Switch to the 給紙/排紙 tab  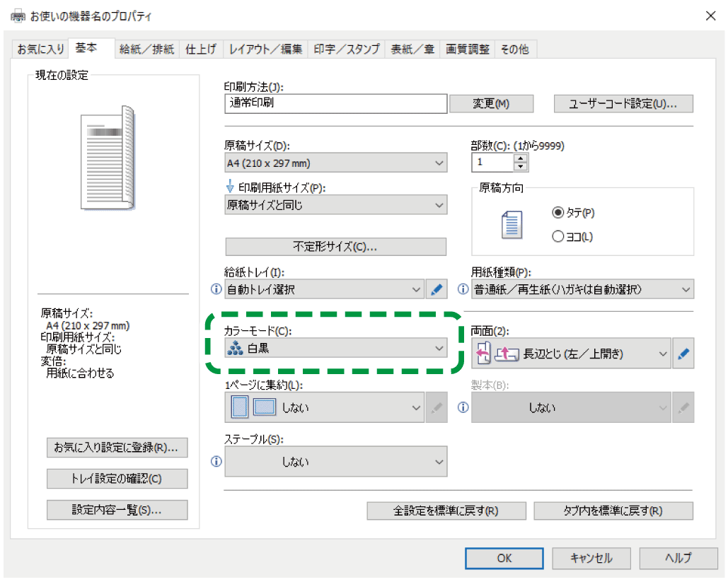(146, 50)
